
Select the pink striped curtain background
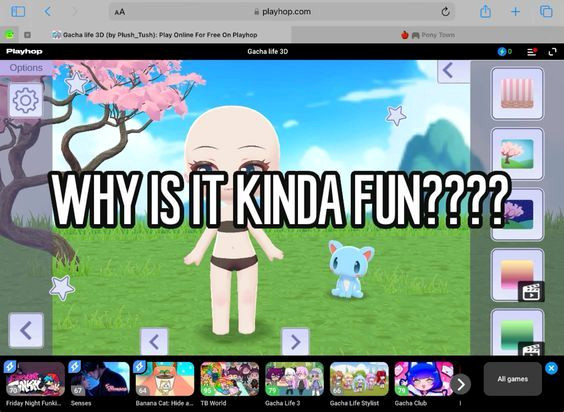[517, 94]
